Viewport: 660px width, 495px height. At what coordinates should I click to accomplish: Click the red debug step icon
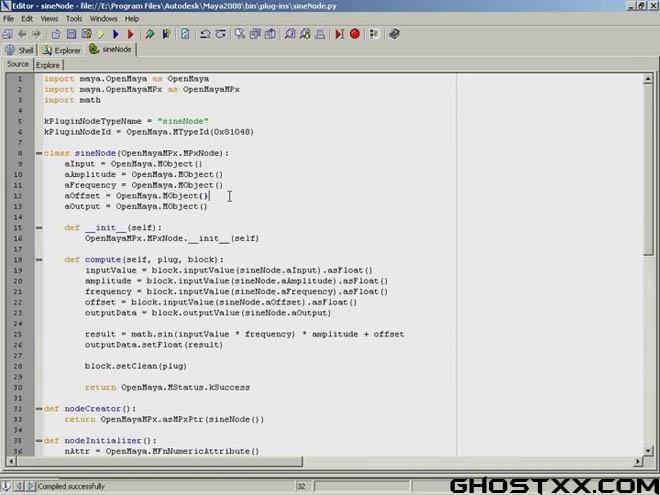(339, 34)
